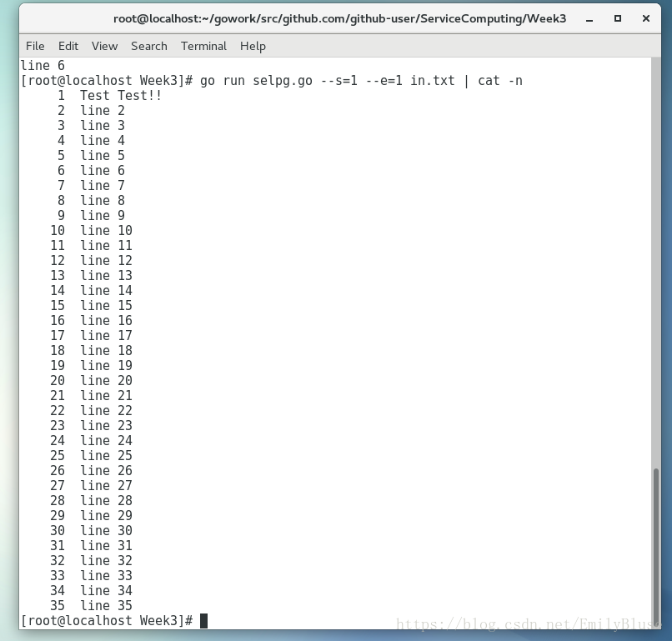Click the 'line 6' text above the command
This screenshot has height=641, width=672.
(x=43, y=66)
